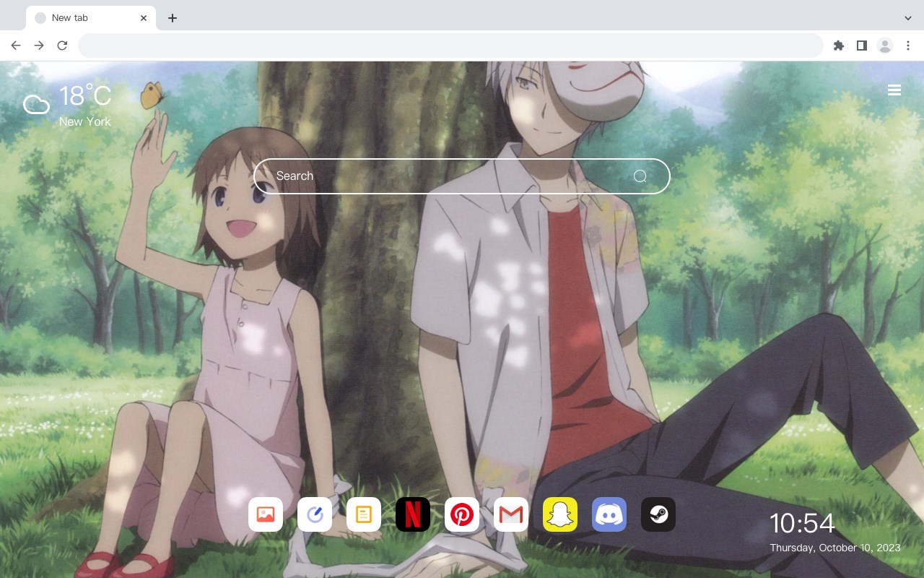The height and width of the screenshot is (578, 924).
Task: Open the profile avatar menu
Action: 885,46
